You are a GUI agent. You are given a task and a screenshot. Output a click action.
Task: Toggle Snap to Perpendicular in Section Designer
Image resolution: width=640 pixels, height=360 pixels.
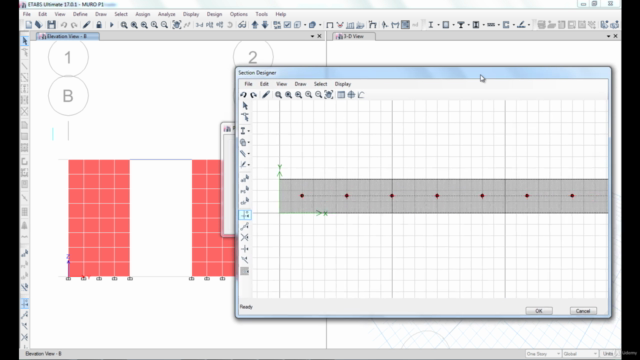245,249
